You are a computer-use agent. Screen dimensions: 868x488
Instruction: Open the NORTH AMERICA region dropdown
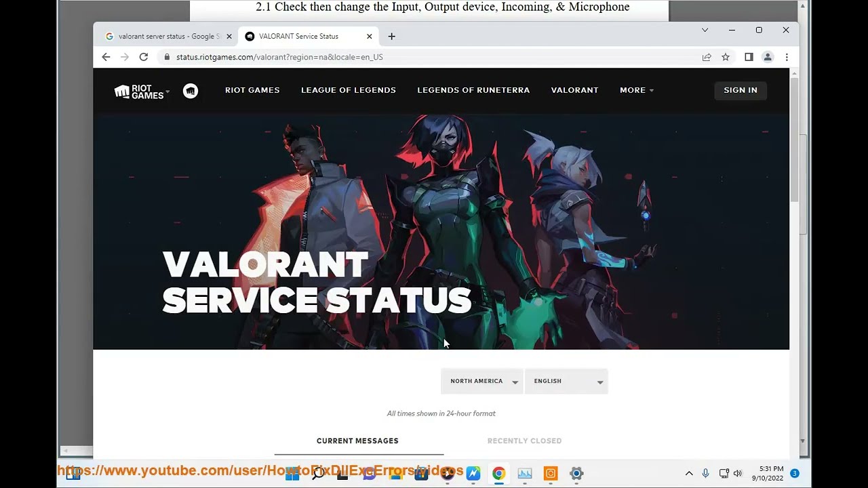[x=482, y=382]
